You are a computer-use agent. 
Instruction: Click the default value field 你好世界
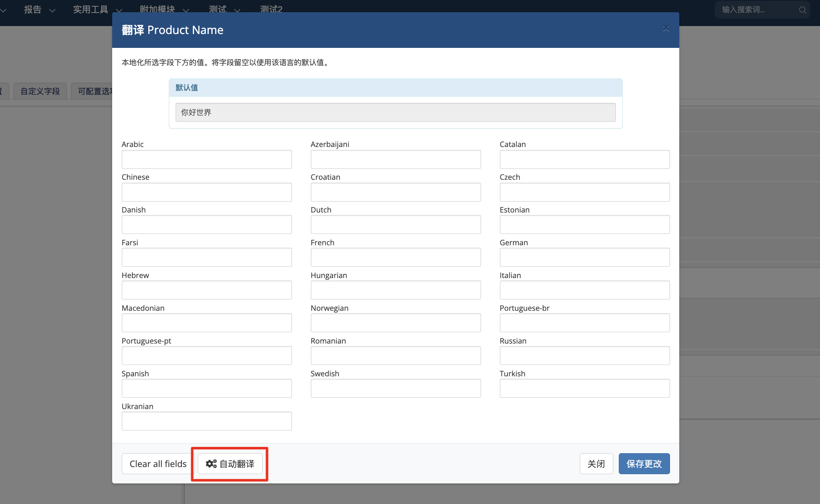[395, 113]
